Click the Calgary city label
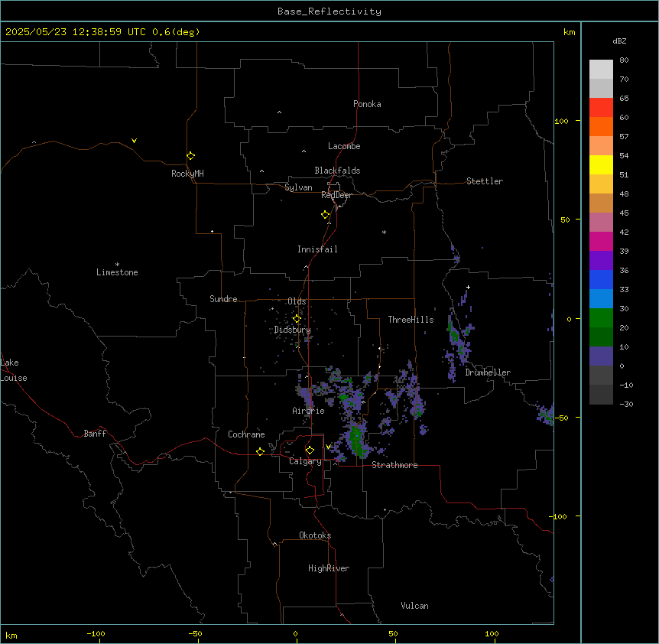The image size is (659, 644). tap(306, 461)
